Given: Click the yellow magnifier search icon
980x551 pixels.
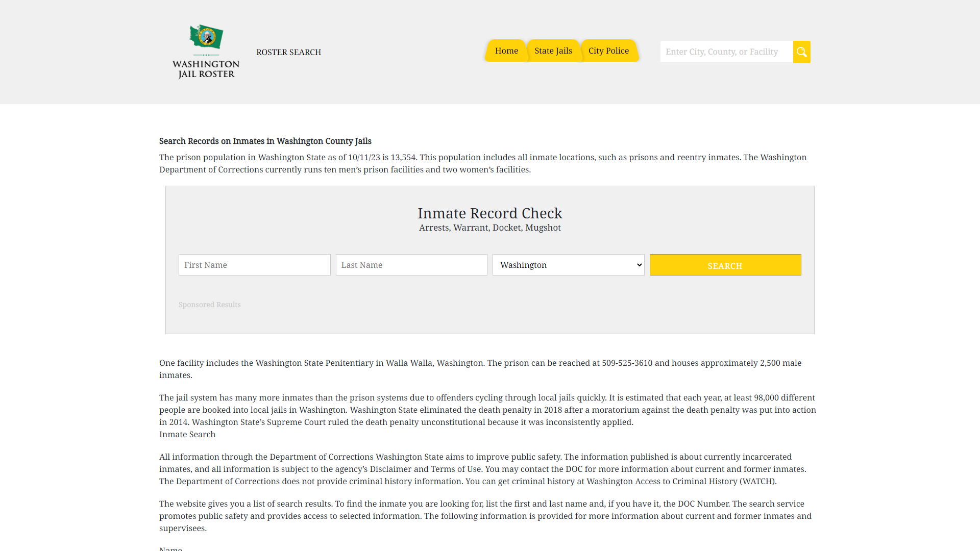Looking at the screenshot, I should [801, 52].
